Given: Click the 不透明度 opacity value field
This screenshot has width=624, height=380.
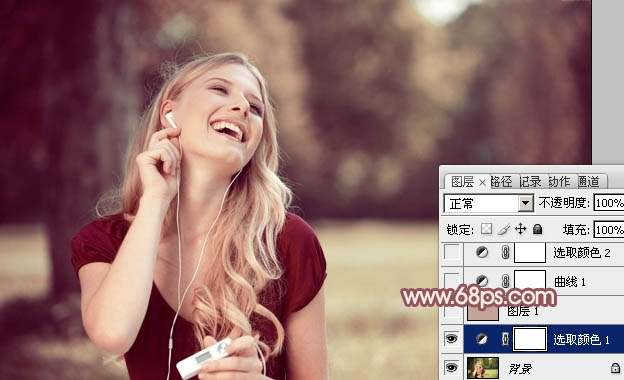Looking at the screenshot, I should click(609, 203).
